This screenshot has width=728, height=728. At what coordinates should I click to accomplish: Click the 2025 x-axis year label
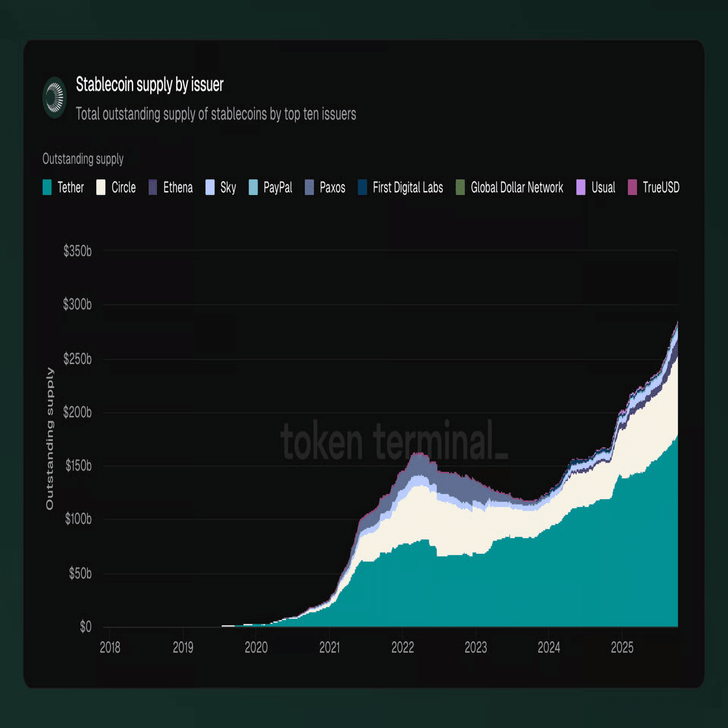(x=622, y=648)
